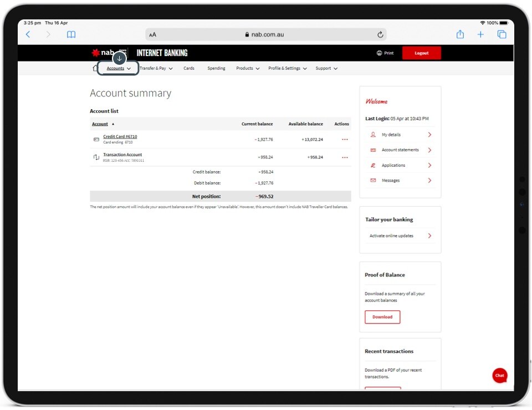This screenshot has width=532, height=410.
Task: Reload the page using refresh icon
Action: coord(380,34)
